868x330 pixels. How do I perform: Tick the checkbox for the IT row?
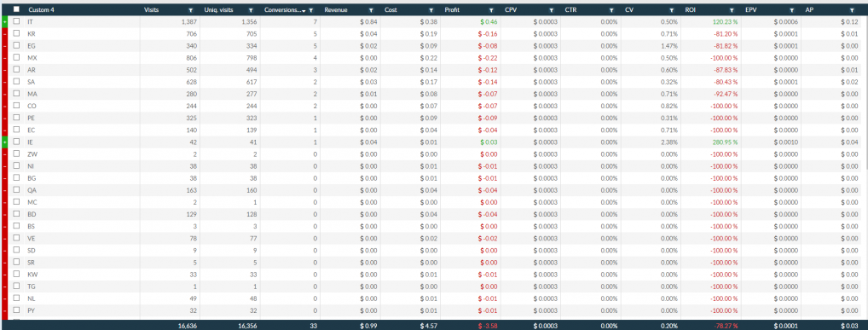coord(16,21)
